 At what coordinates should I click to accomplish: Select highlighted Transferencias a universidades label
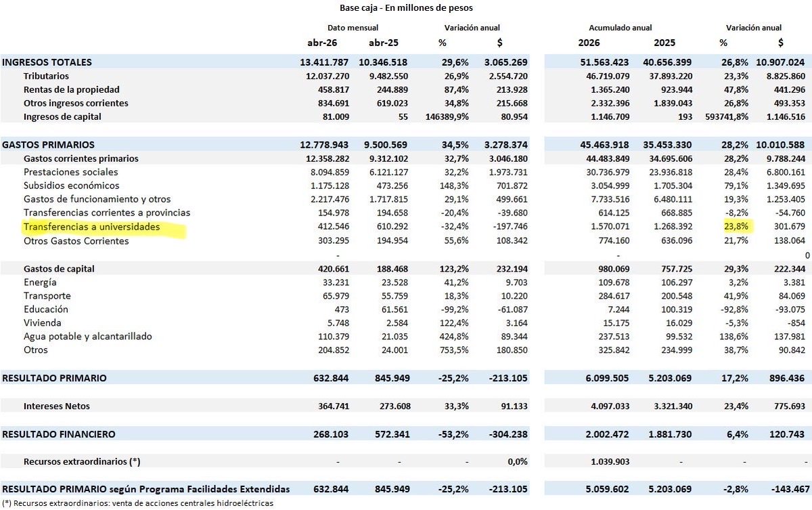tap(91, 227)
